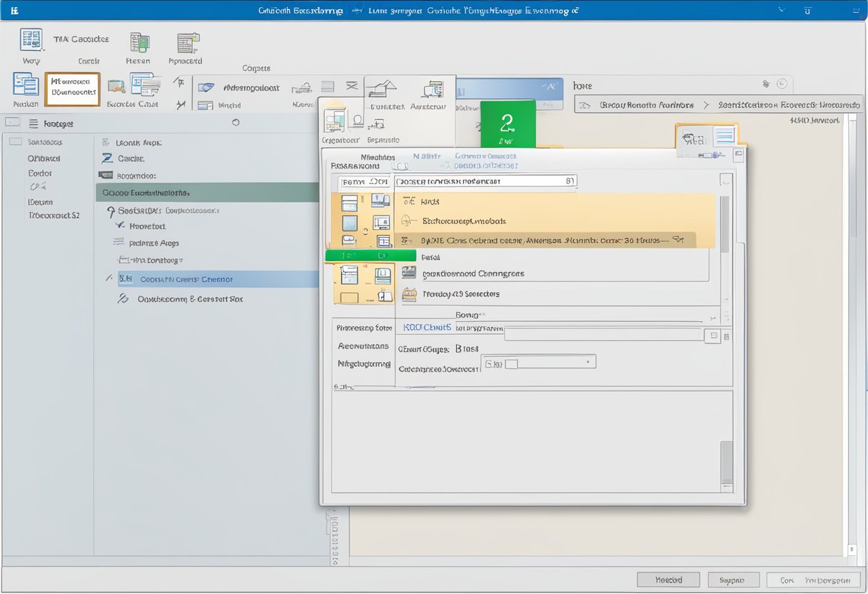Image resolution: width=868 pixels, height=594 pixels.
Task: Click the chevron arrow in the breadcrumb path bar
Action: pyautogui.click(x=706, y=105)
